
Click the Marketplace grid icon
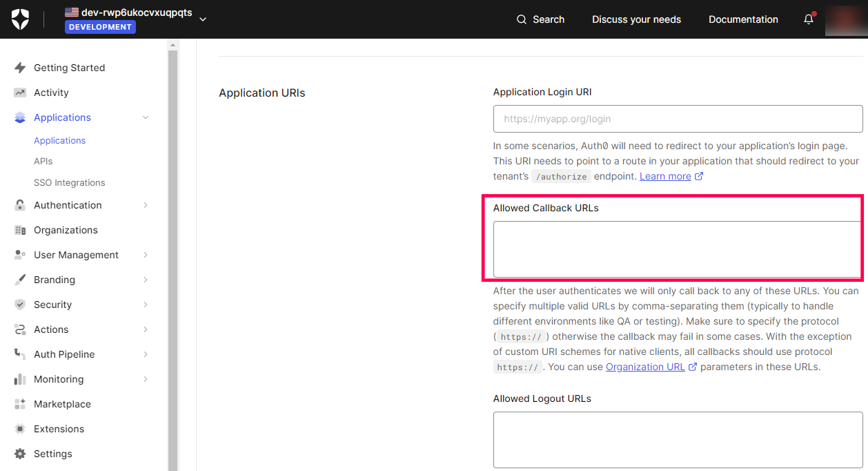[x=20, y=404]
